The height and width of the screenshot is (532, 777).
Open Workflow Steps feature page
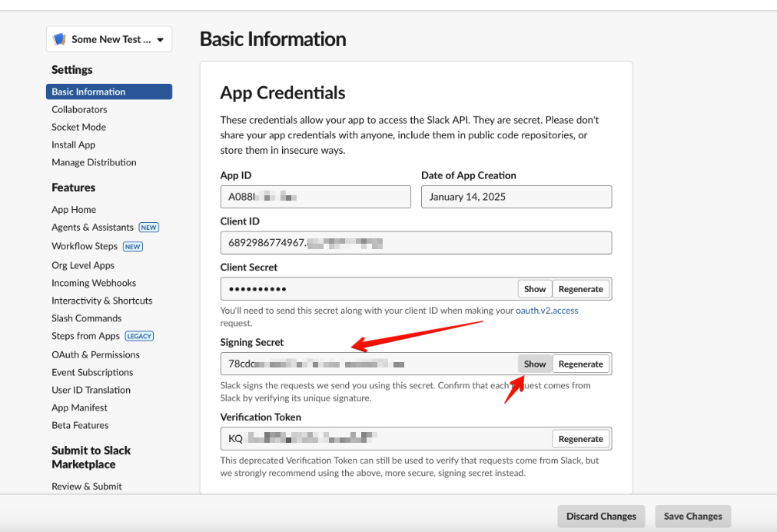pos(85,246)
